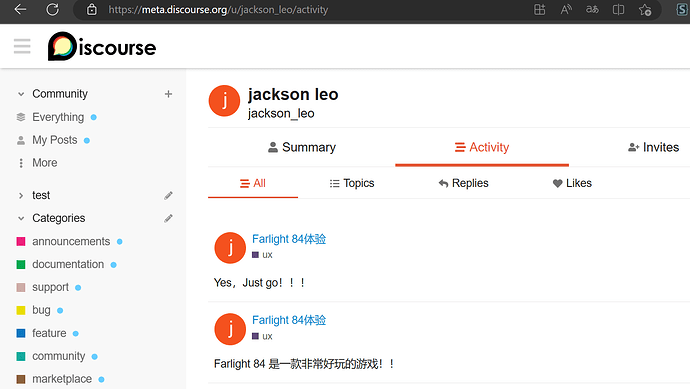The width and height of the screenshot is (690, 389).
Task: Click the green documentation color square
Action: tap(21, 264)
